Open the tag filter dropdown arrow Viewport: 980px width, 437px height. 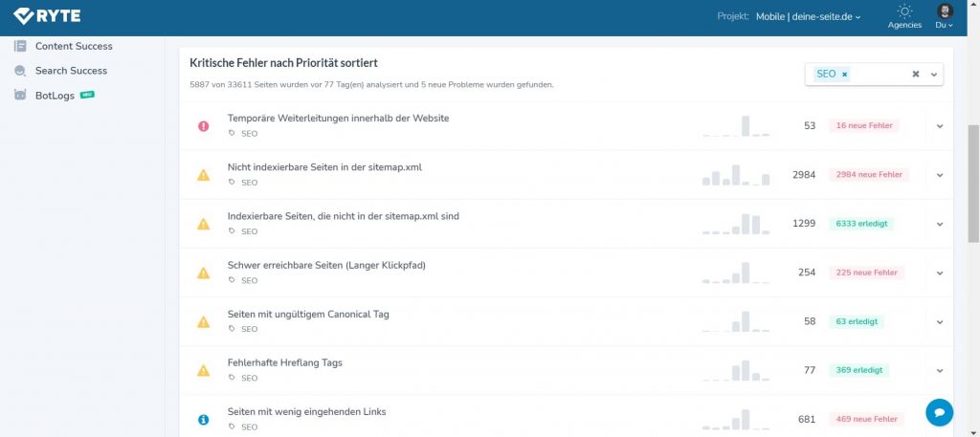click(x=934, y=75)
